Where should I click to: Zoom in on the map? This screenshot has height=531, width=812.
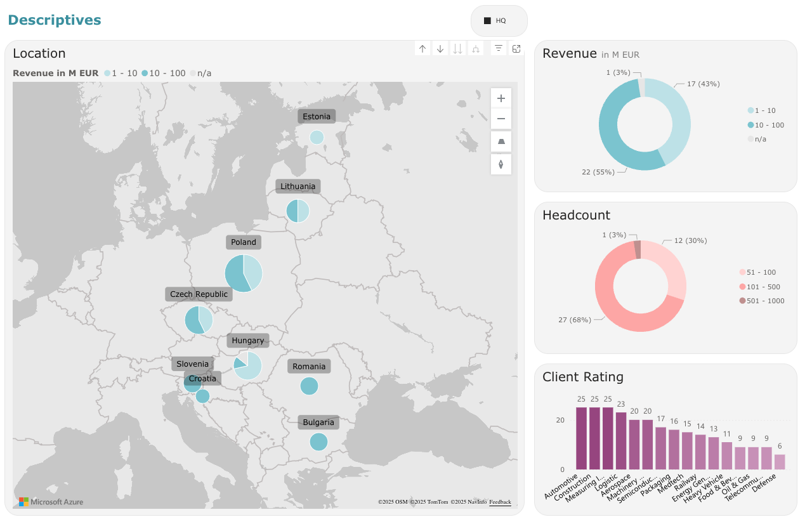pyautogui.click(x=501, y=98)
